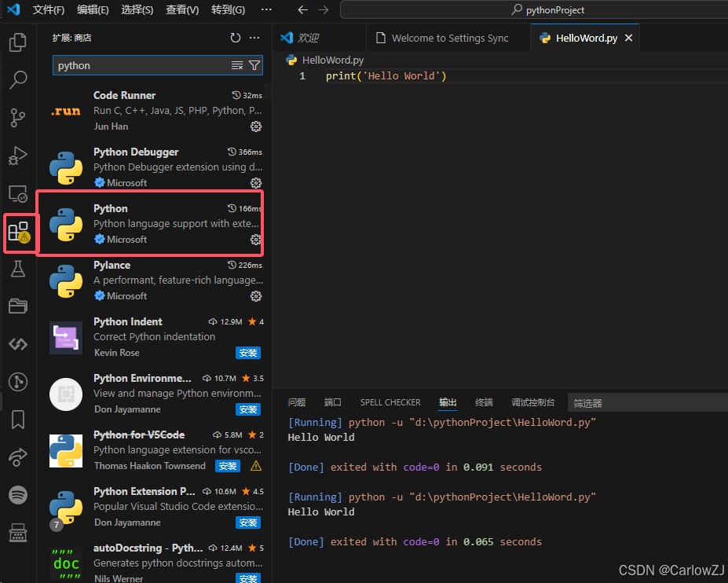
Task: Open the 转到(G) menu
Action: 228,9
